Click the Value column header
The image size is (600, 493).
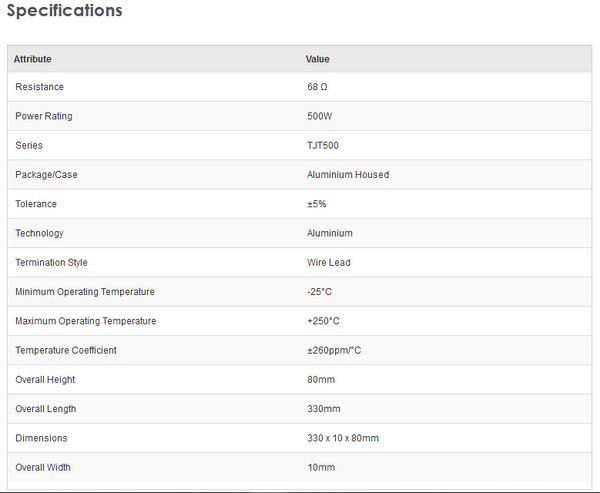tap(317, 59)
